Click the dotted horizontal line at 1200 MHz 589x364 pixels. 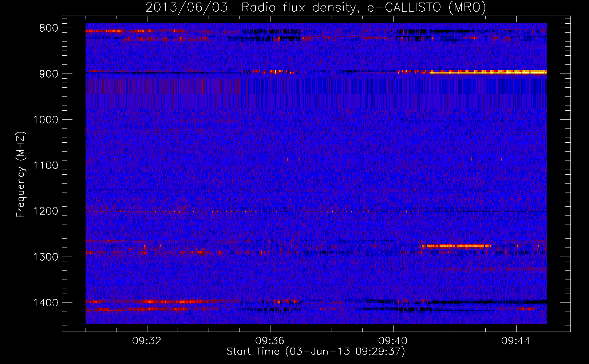click(316, 211)
